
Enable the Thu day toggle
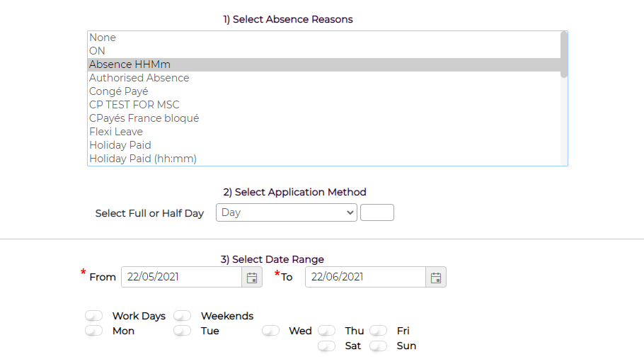pos(326,331)
